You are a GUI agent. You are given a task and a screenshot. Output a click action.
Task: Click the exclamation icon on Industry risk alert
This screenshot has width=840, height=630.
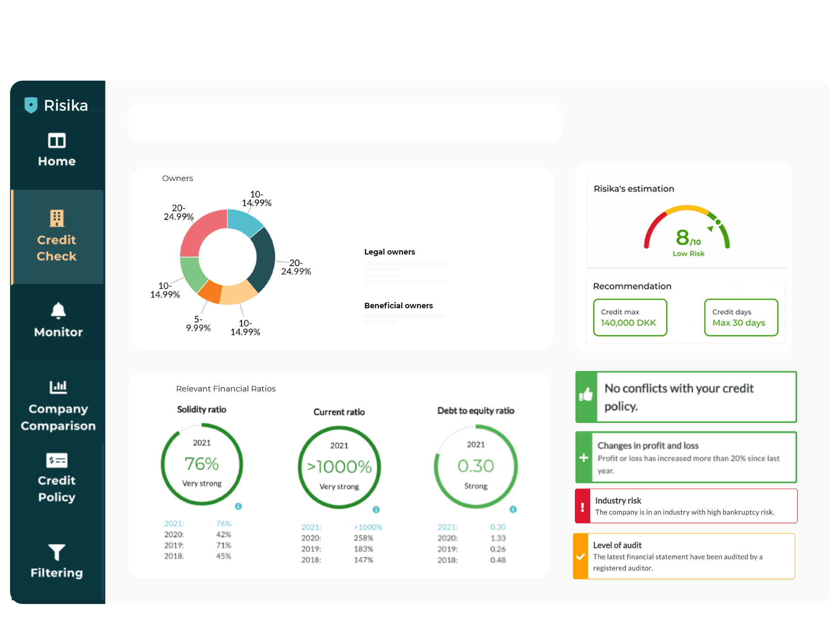pos(583,506)
